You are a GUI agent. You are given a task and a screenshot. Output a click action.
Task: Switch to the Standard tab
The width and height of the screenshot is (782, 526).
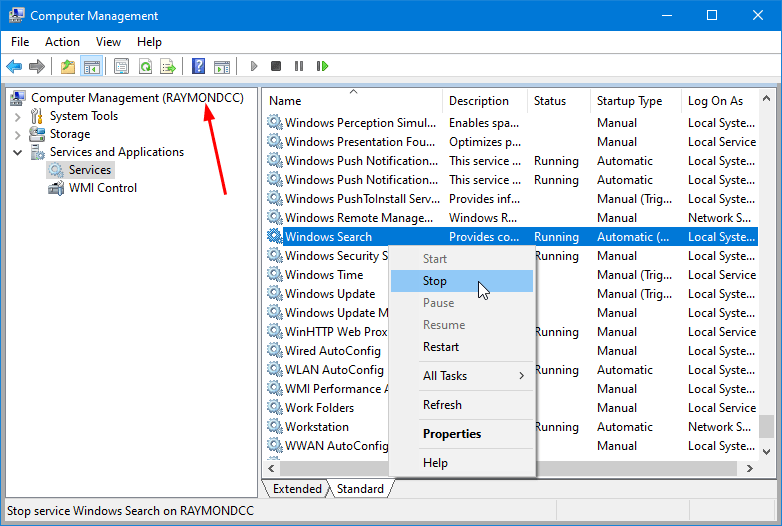(360, 489)
